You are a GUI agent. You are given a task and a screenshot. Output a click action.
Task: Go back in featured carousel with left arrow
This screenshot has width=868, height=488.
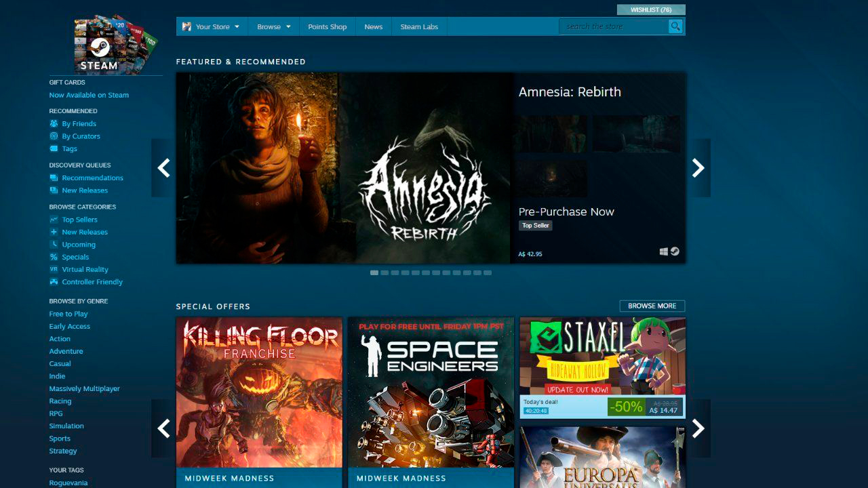[163, 168]
